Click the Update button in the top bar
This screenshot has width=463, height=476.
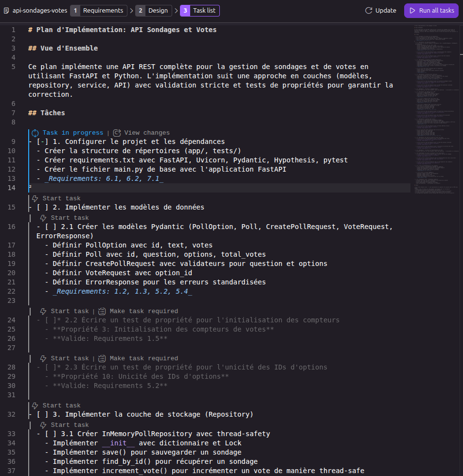pos(381,10)
